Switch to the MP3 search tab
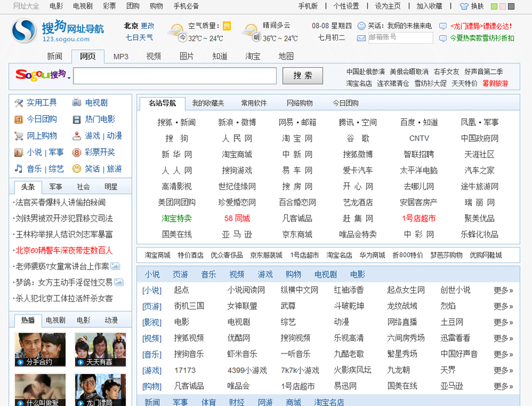The width and height of the screenshot is (532, 406). 121,56
